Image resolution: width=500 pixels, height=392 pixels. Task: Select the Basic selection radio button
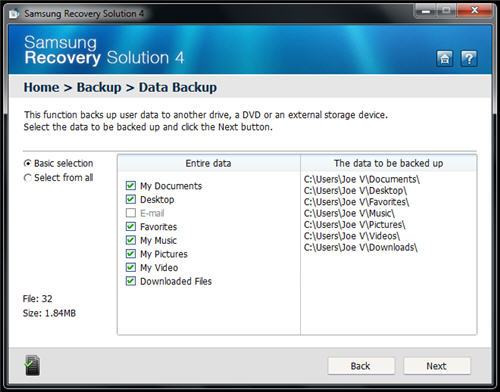[27, 163]
